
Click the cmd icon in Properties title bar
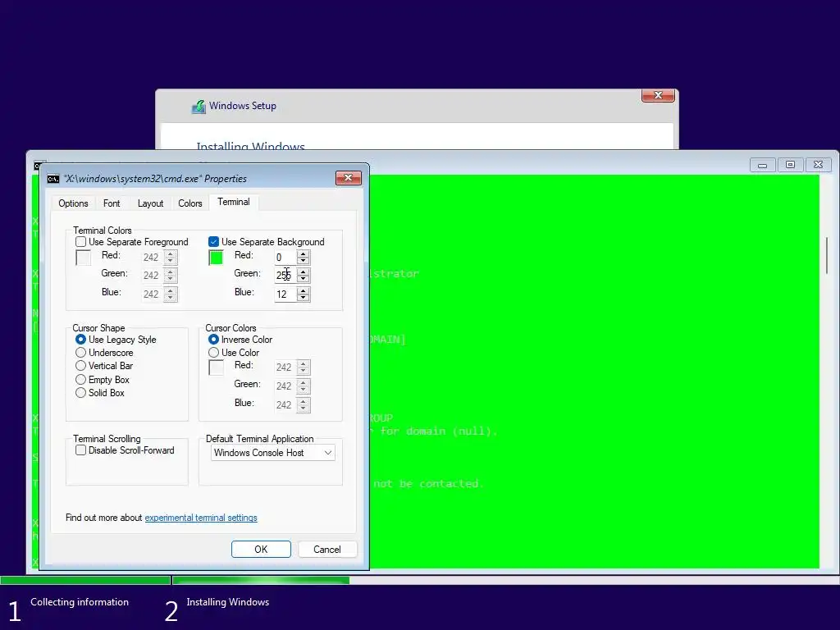(53, 179)
